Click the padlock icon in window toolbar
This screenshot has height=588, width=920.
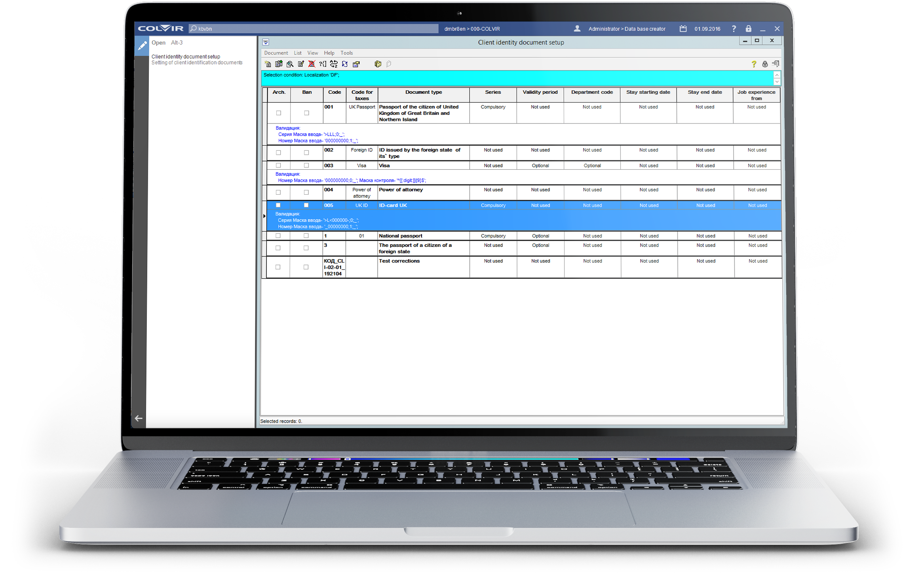coord(765,64)
